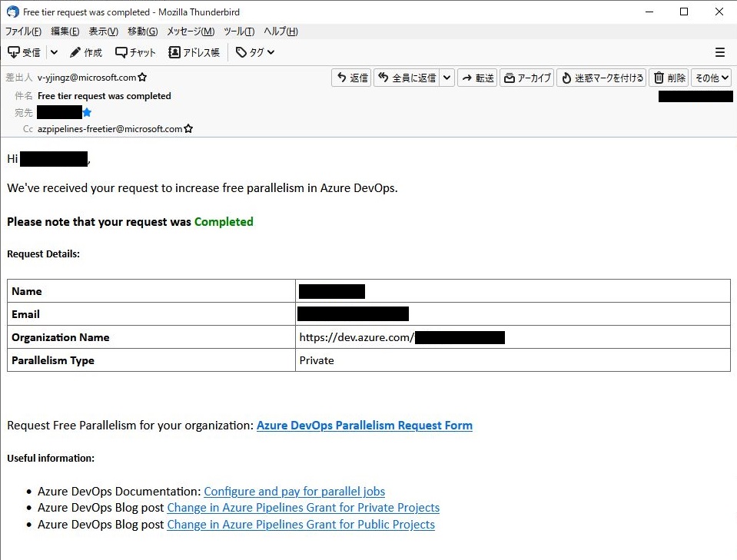Image resolution: width=737 pixels, height=560 pixels.
Task: Click the 'Email' table label cell
Action: click(151, 314)
